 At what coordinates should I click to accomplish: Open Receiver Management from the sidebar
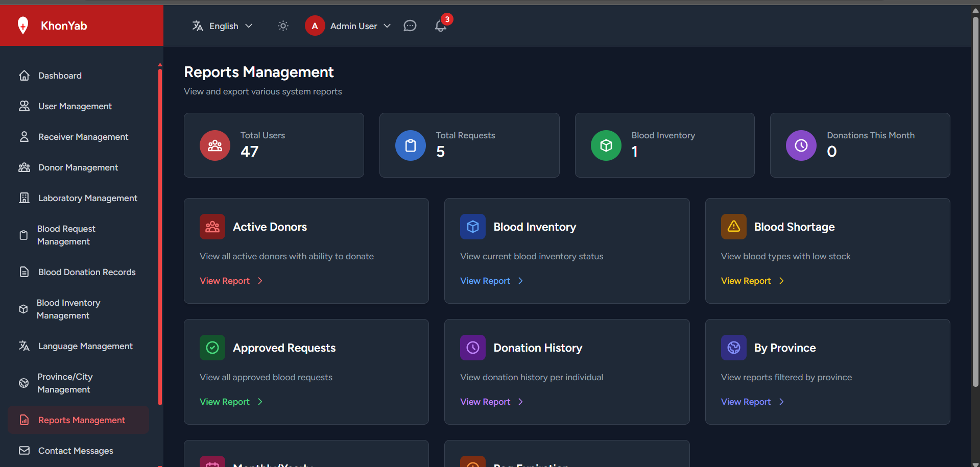click(78, 137)
